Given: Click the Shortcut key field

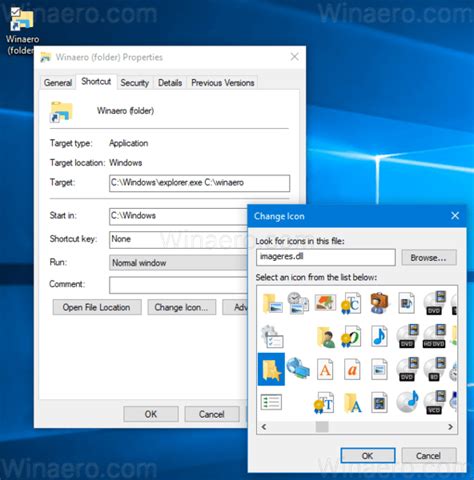Looking at the screenshot, I should pos(178,239).
